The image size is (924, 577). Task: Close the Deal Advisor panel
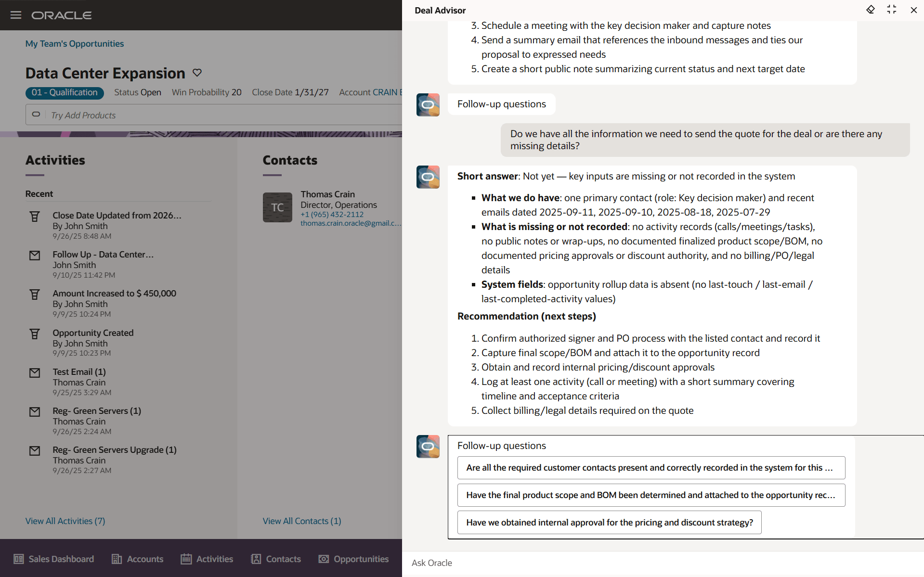pos(913,10)
